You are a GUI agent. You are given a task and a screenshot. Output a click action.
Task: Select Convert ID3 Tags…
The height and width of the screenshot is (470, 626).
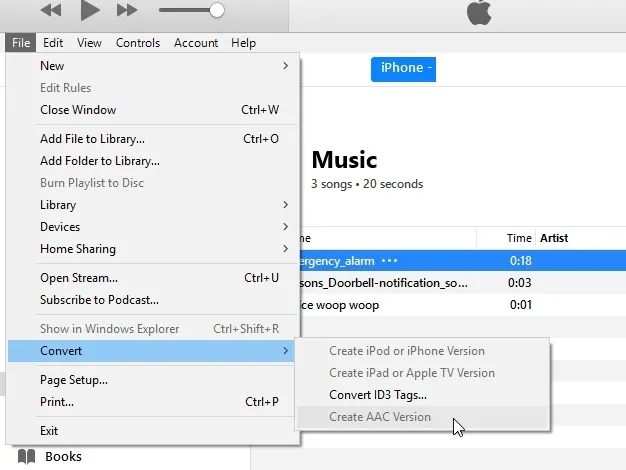click(422, 395)
